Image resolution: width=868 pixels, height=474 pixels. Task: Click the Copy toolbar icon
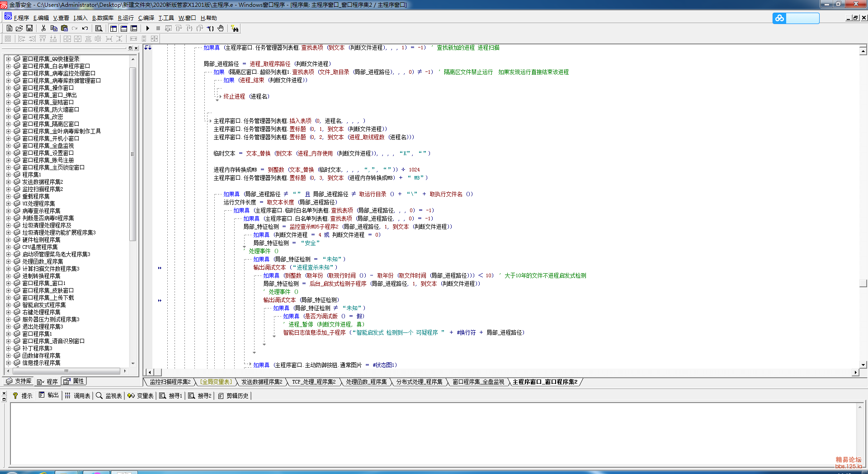point(54,28)
